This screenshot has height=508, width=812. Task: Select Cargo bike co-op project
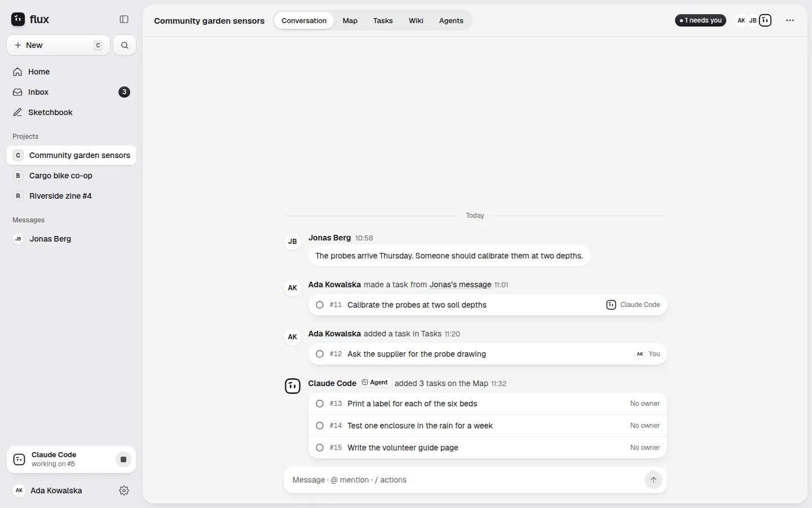click(x=71, y=176)
